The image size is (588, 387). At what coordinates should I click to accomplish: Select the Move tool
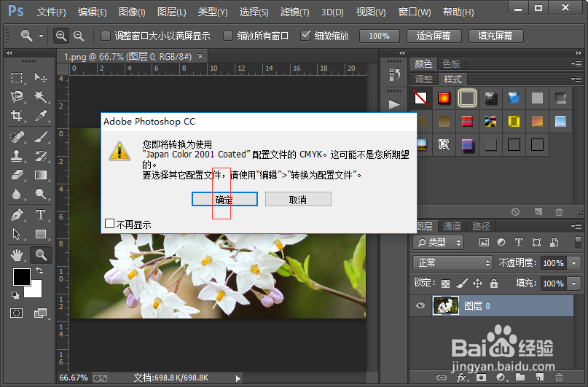[x=41, y=78]
